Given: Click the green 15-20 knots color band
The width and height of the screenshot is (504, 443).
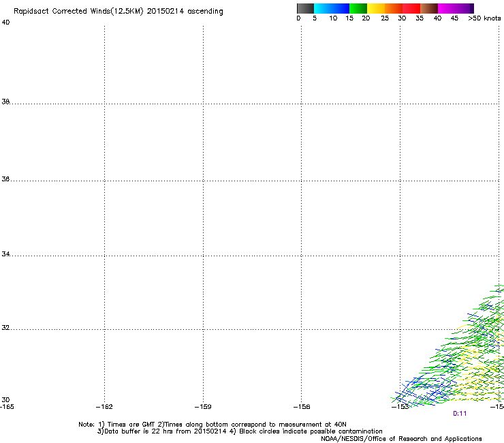Looking at the screenshot, I should 358,8.
